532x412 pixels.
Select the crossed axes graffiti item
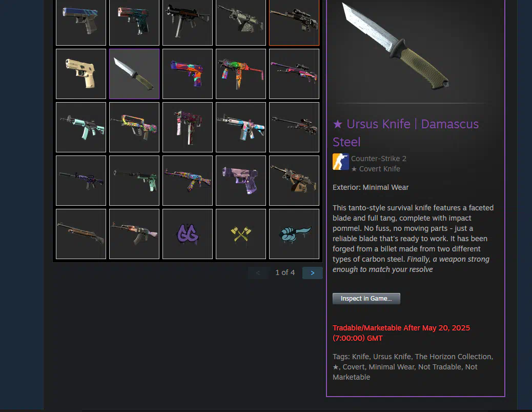tap(240, 233)
